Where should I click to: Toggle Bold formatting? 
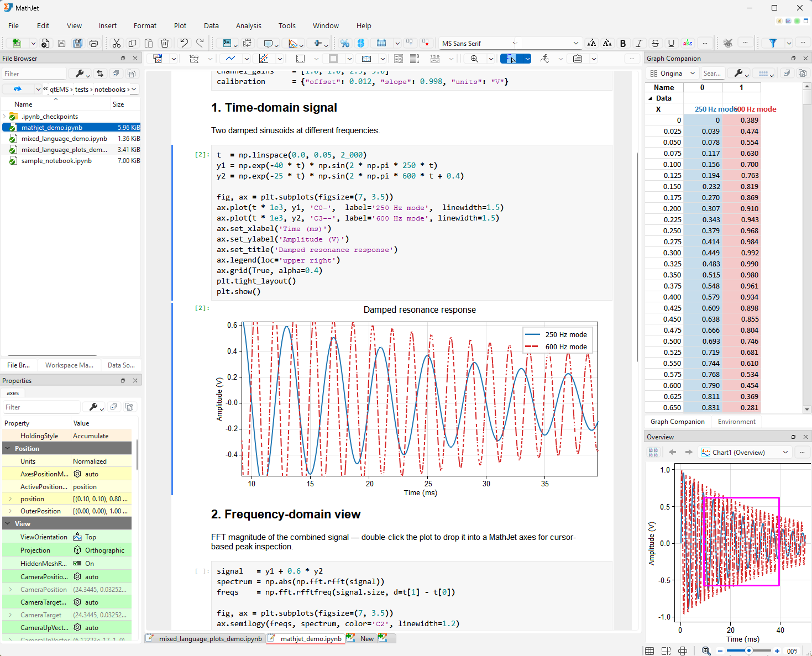(623, 43)
